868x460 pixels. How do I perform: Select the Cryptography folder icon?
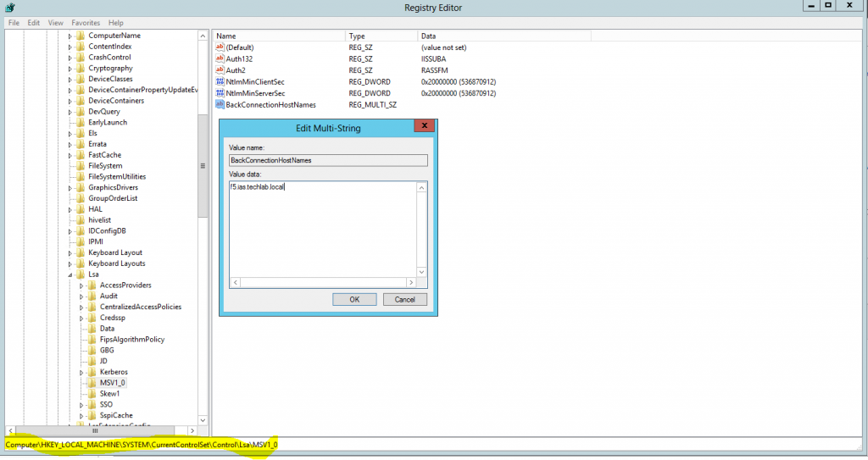[81, 69]
